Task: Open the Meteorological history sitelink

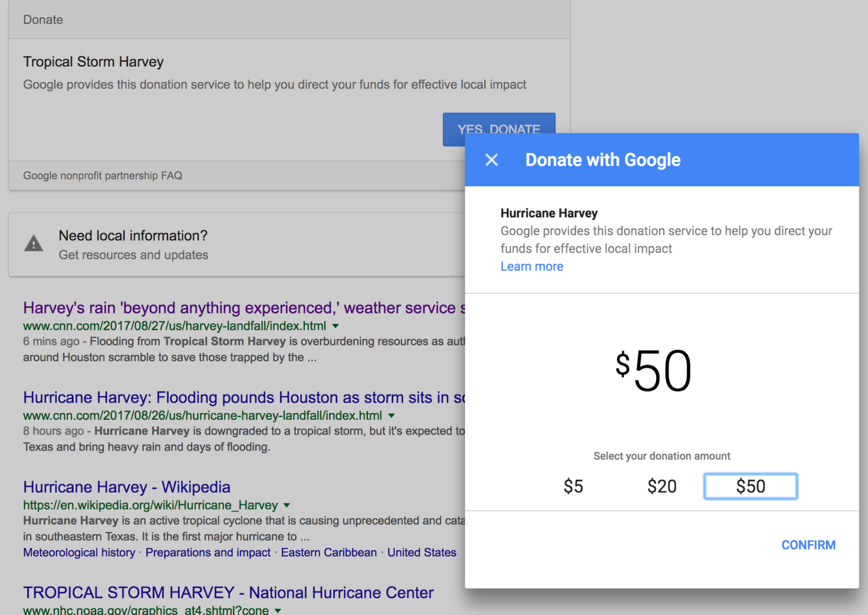Action: coord(79,552)
